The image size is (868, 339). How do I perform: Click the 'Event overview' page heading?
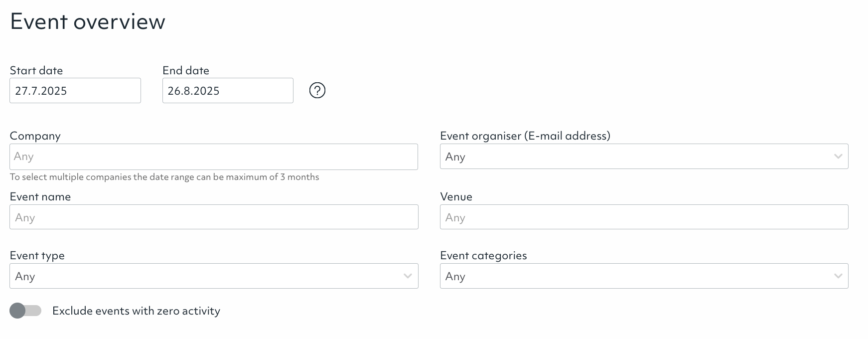click(x=88, y=22)
